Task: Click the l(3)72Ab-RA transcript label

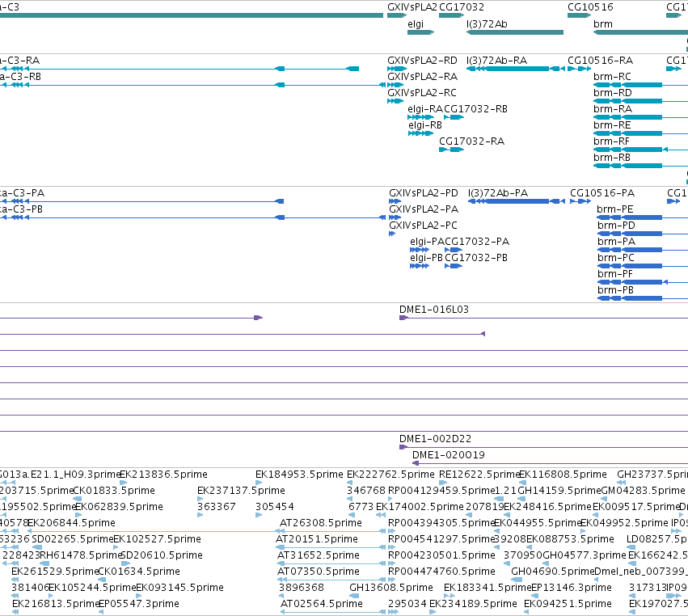Action: [x=496, y=61]
